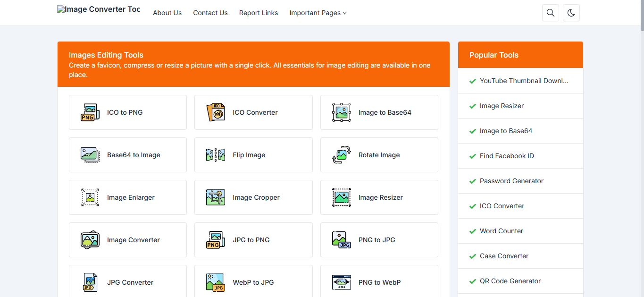Select Case Converter in Popular Tools
This screenshot has height=297, width=644.
[x=504, y=256]
